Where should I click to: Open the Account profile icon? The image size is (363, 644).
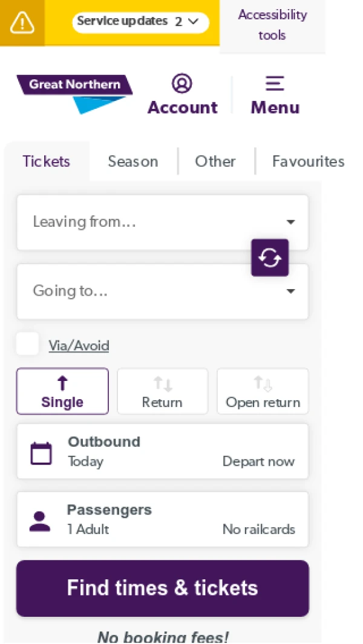pos(182,84)
